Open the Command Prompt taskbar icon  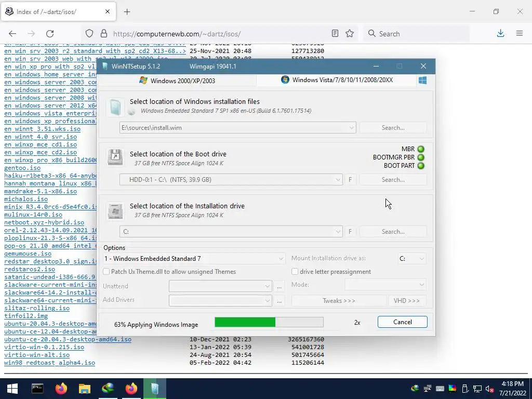(x=37, y=389)
